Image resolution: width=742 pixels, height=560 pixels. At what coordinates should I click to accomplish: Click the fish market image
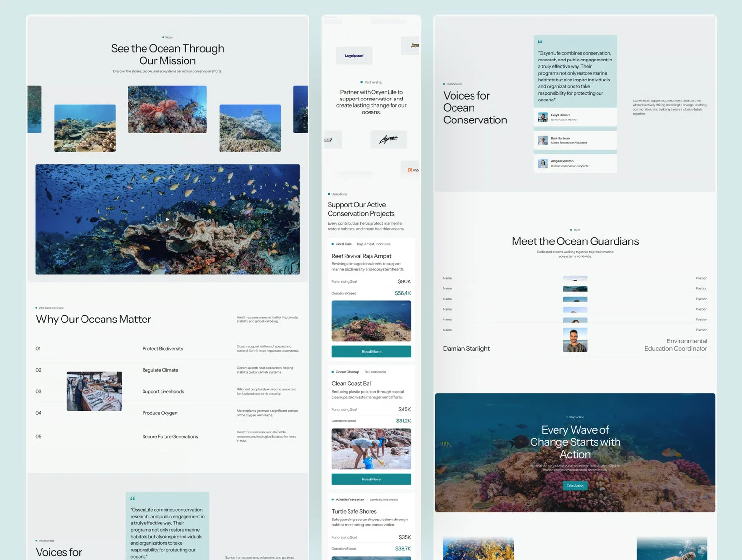coord(94,391)
